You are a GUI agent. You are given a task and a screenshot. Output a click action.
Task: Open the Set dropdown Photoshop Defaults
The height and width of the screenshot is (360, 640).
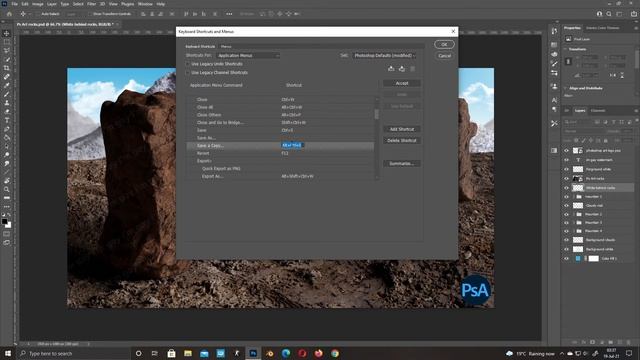coord(384,56)
